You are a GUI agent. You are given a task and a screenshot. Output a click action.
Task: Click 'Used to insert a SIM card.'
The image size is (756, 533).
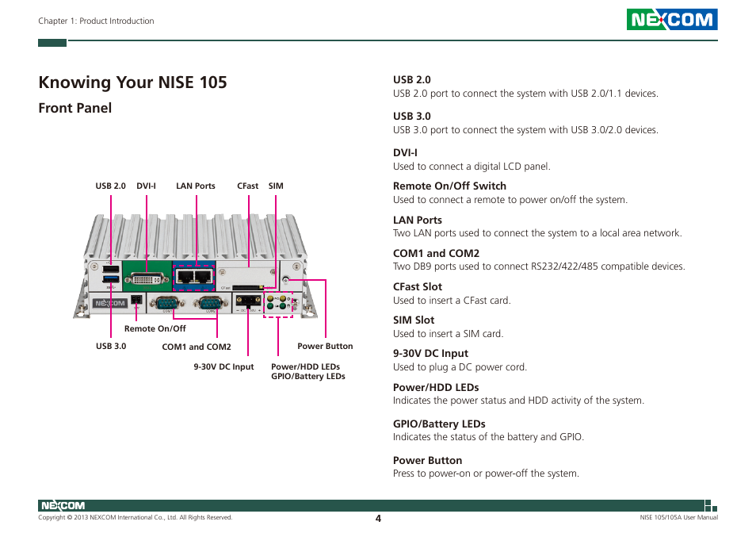click(x=448, y=334)
